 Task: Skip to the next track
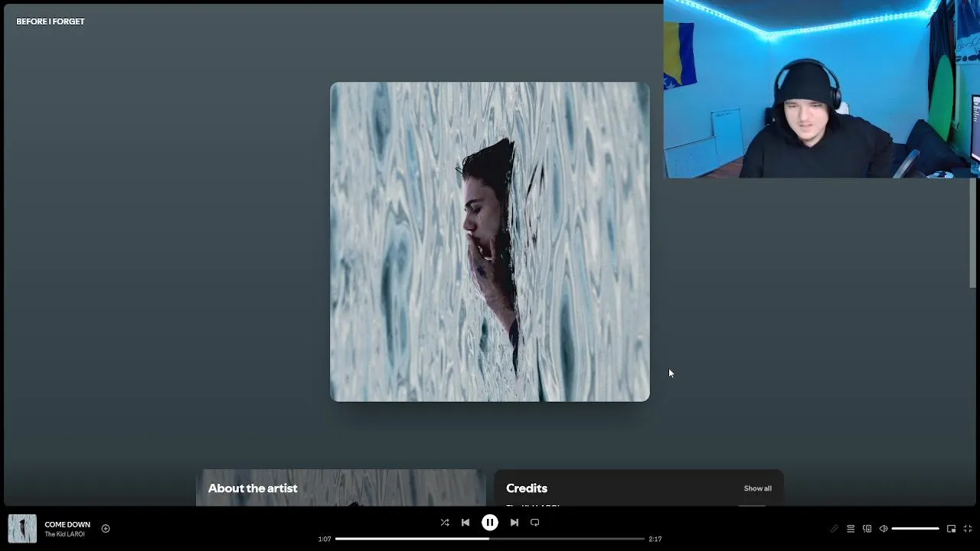click(514, 523)
